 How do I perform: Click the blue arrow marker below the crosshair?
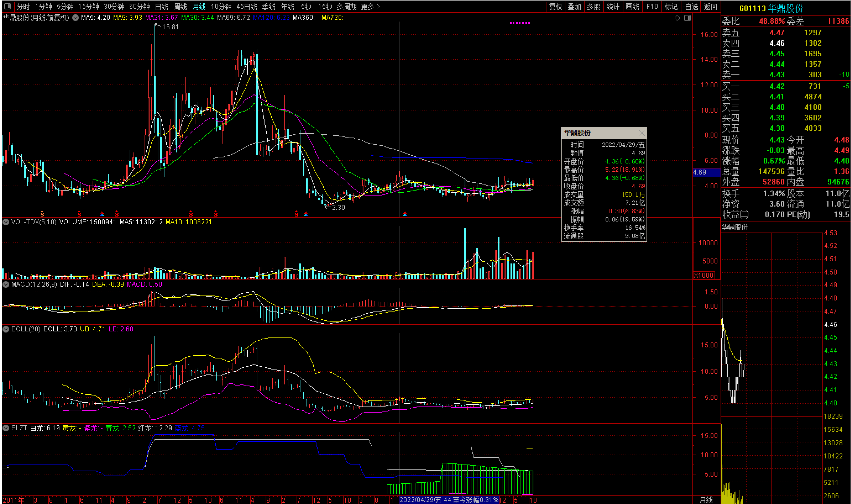point(405,214)
